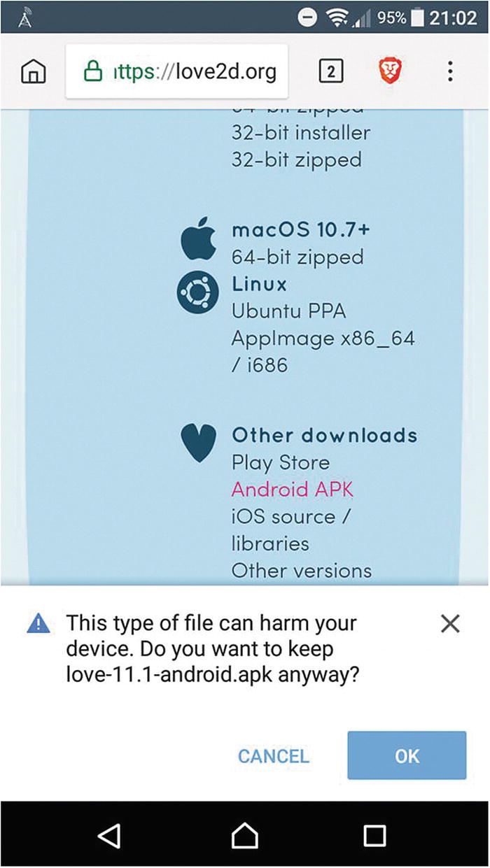490x868 pixels.
Task: Dismiss the download warning with X
Action: 450,624
